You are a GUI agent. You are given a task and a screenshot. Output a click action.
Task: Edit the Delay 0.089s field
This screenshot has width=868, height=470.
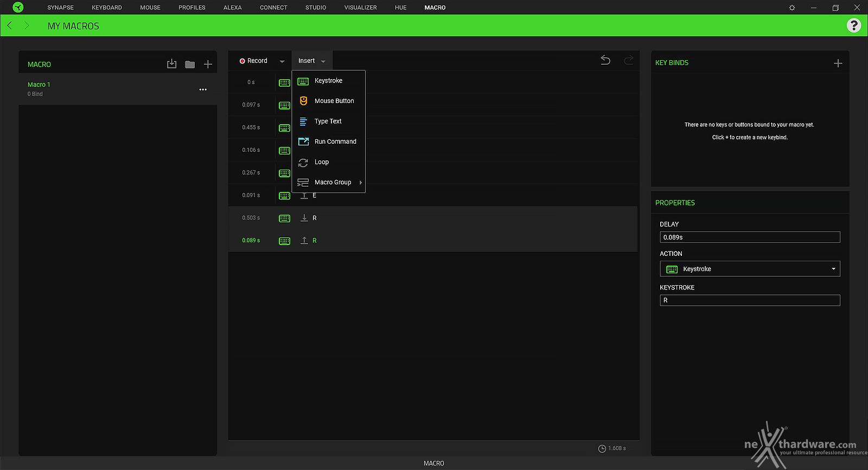[750, 237]
